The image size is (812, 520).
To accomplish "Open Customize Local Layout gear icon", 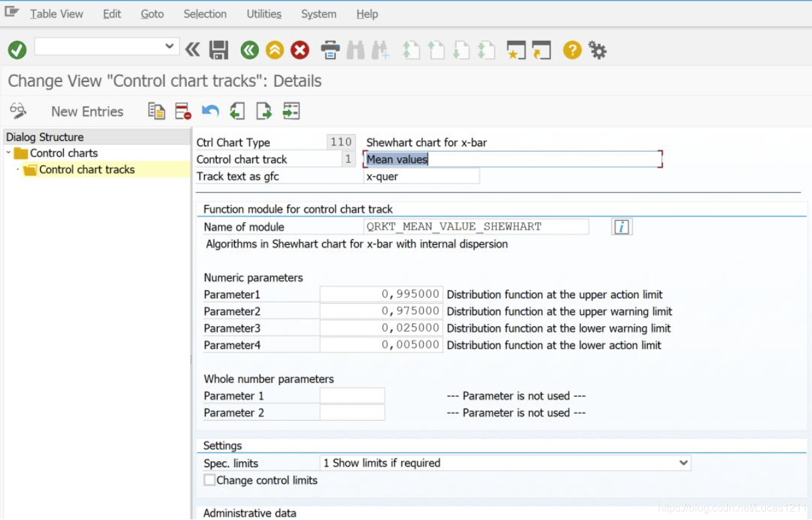I will pyautogui.click(x=597, y=50).
